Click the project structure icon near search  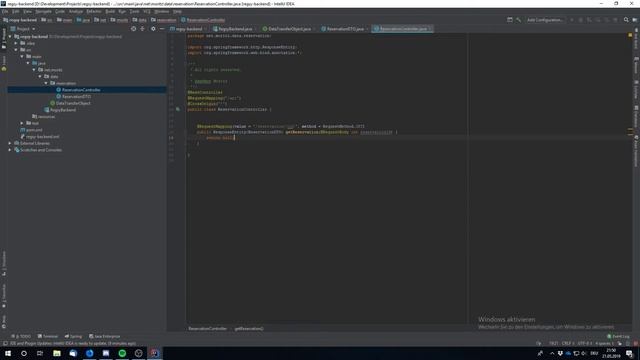[635, 20]
